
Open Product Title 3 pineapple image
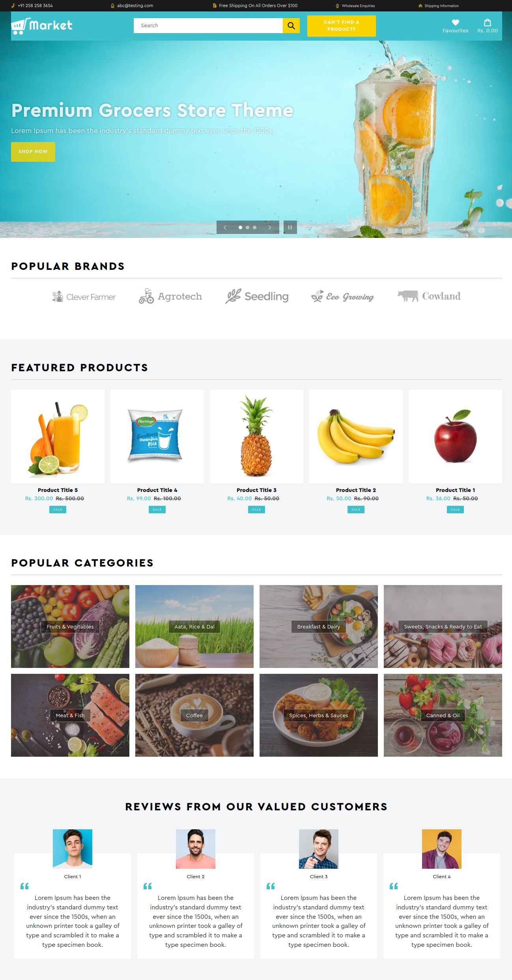(x=256, y=436)
